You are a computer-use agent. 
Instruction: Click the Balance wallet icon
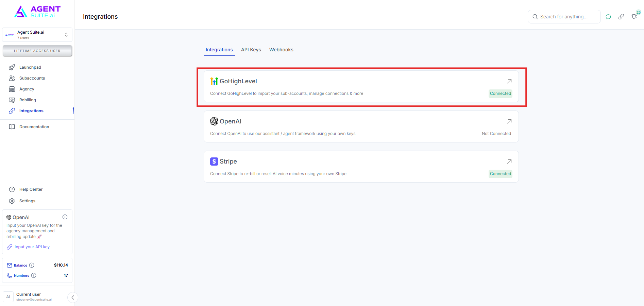pos(10,265)
